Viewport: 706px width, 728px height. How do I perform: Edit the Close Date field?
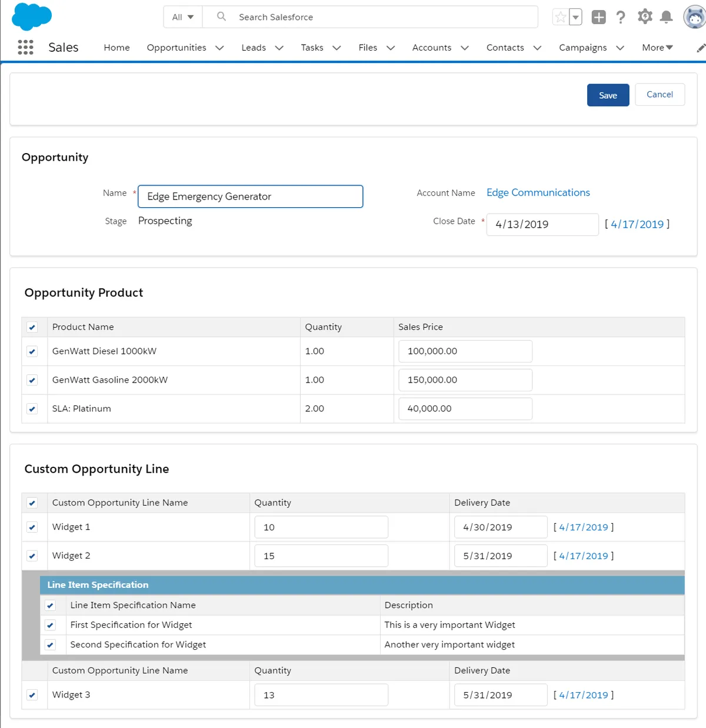(542, 224)
